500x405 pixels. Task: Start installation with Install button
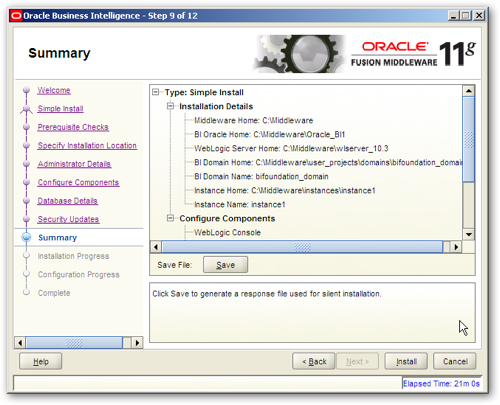[x=406, y=361]
